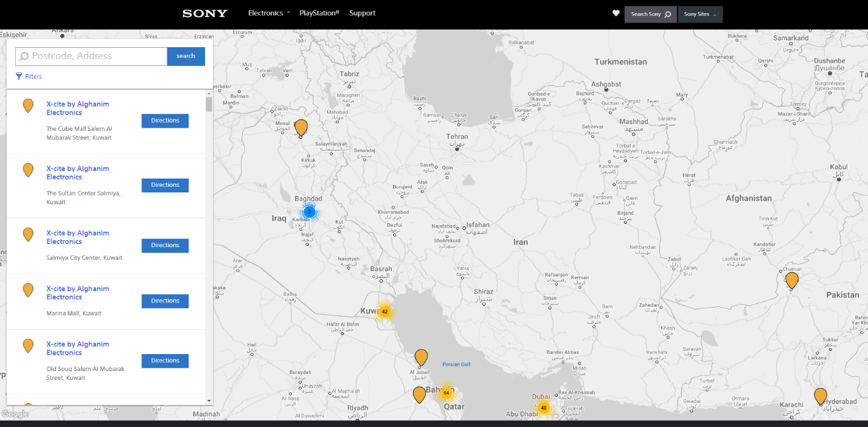
Task: Click the Sony logo
Action: [205, 13]
